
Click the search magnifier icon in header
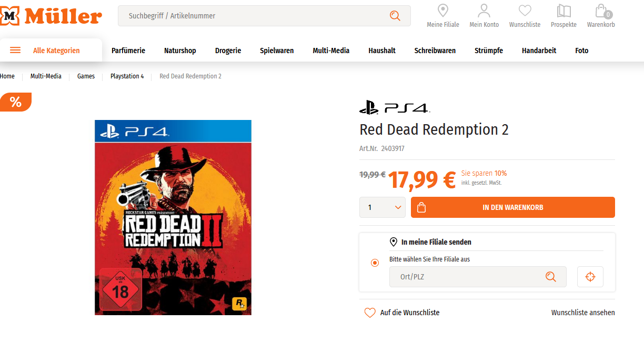tap(395, 16)
